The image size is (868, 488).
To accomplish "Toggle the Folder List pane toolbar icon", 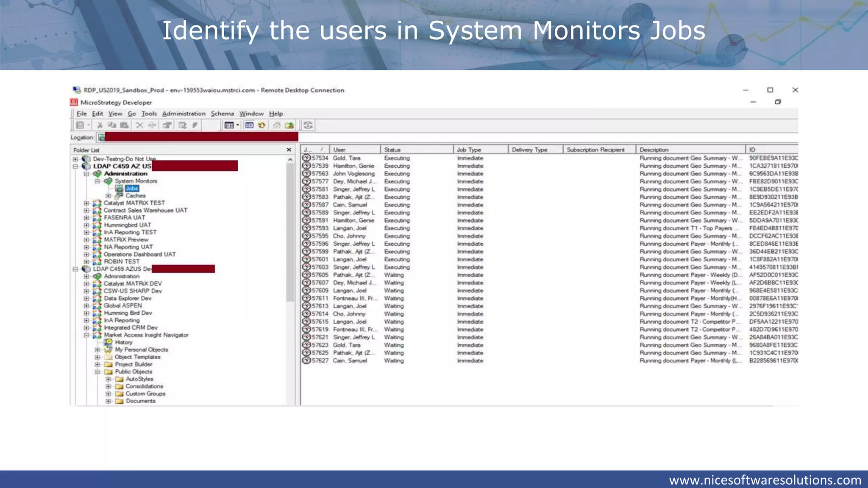I will coord(250,125).
